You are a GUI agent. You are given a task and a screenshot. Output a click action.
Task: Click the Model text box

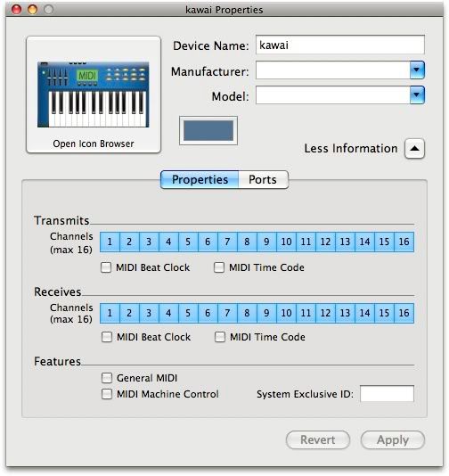[333, 95]
